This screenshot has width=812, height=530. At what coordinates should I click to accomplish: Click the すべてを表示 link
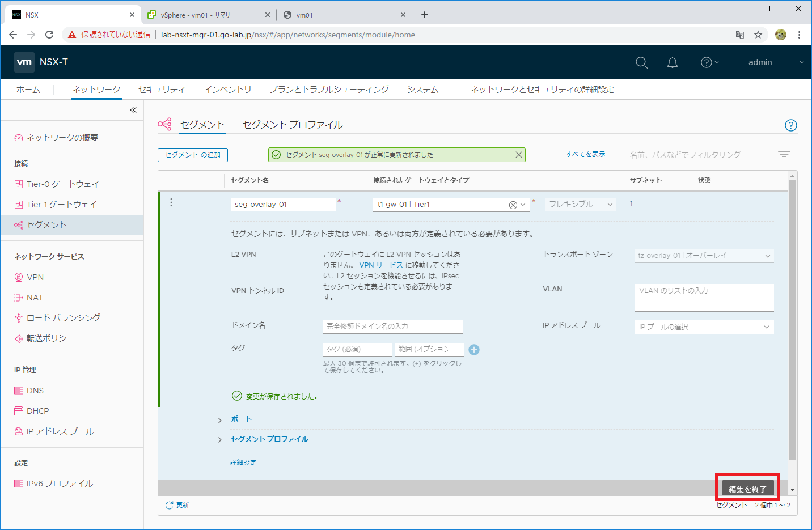(585, 154)
